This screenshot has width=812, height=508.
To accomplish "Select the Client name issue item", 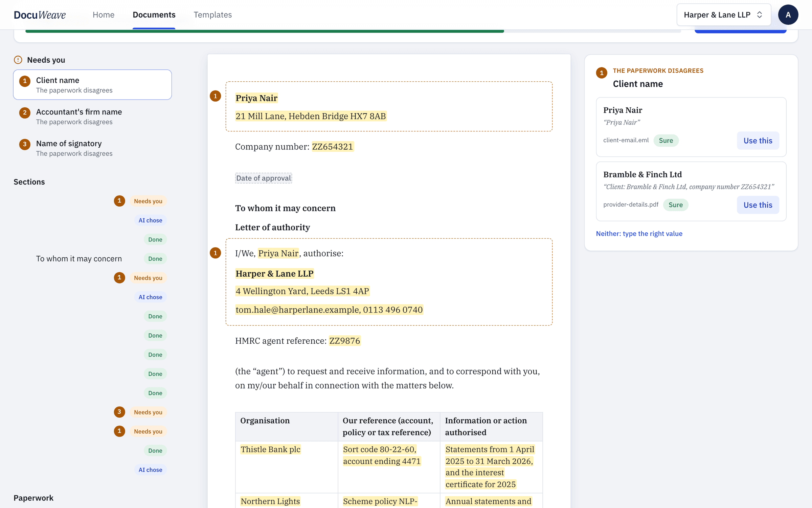I will tap(92, 85).
